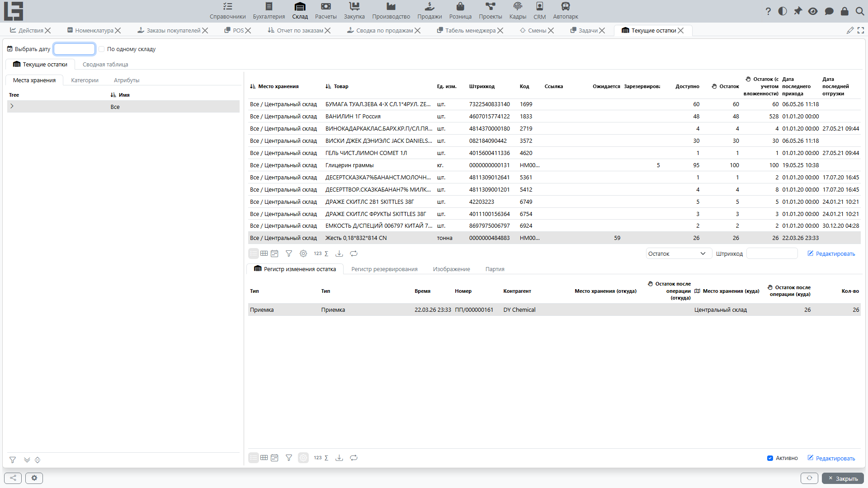Viewport: 868px width, 488px height.
Task: Download lower register table data
Action: 339,458
